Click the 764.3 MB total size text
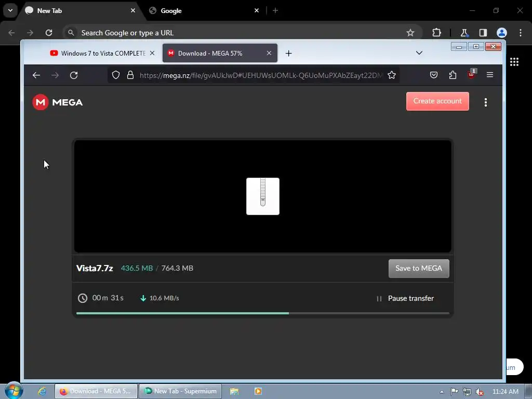 [x=177, y=268]
